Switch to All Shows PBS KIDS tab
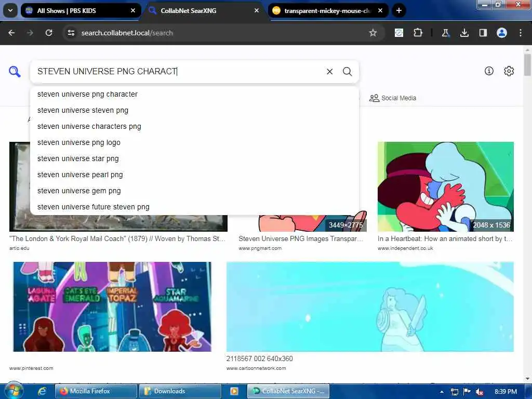 pos(81,10)
